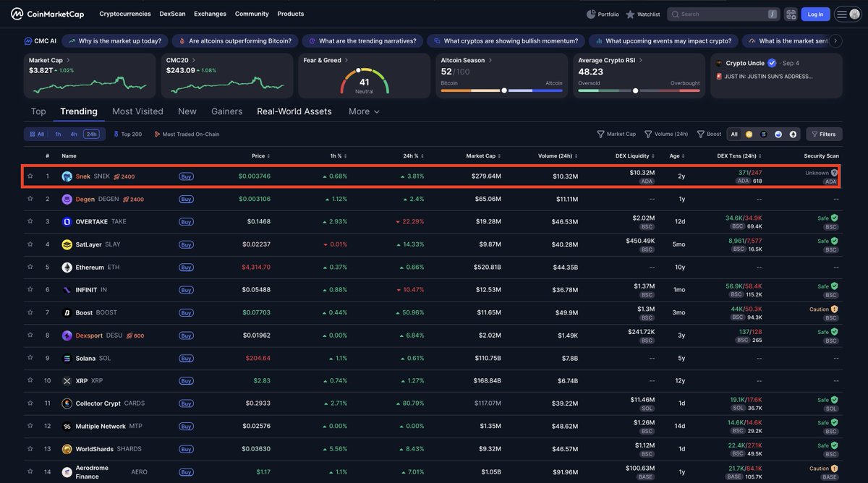The image size is (868, 483).
Task: Star the Boost row
Action: point(30,312)
